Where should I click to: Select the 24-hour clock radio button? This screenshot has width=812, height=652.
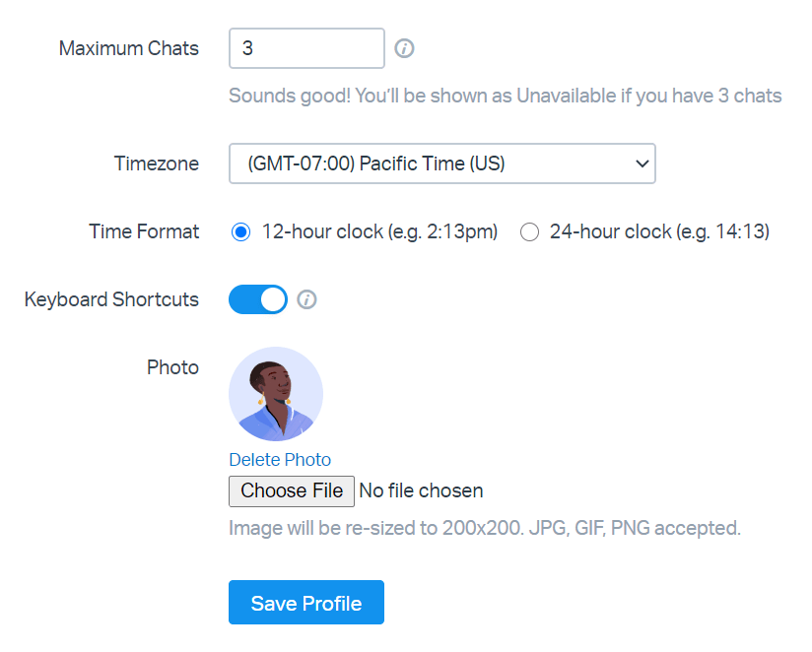[529, 232]
